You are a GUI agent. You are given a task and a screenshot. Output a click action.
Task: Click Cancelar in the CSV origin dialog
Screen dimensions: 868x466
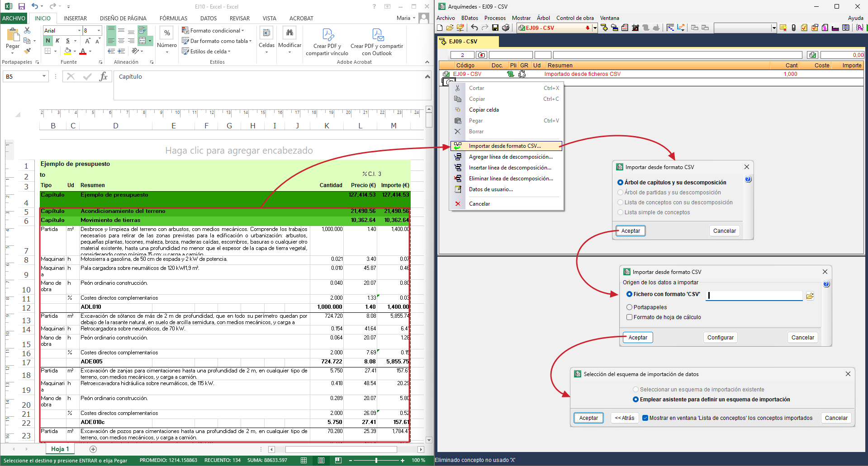point(803,338)
